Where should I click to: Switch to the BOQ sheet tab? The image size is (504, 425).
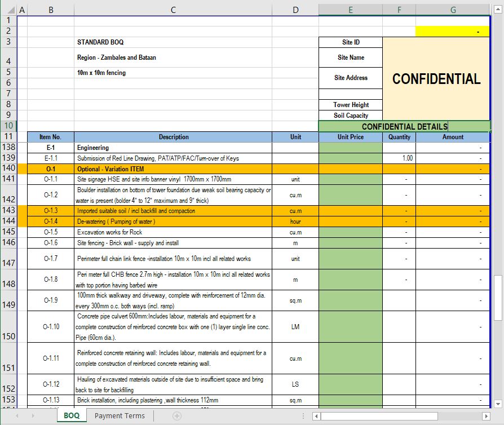click(x=72, y=415)
